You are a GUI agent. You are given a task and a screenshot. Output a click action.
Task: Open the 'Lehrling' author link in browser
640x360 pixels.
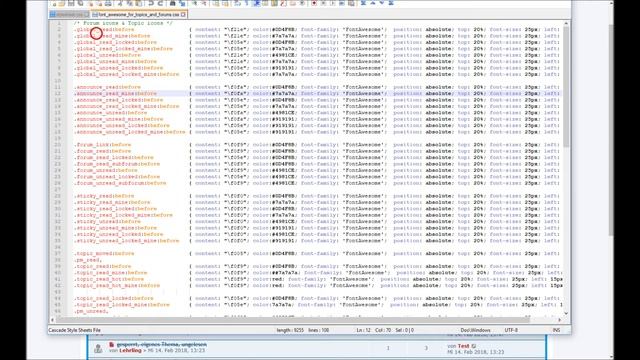click(x=130, y=350)
